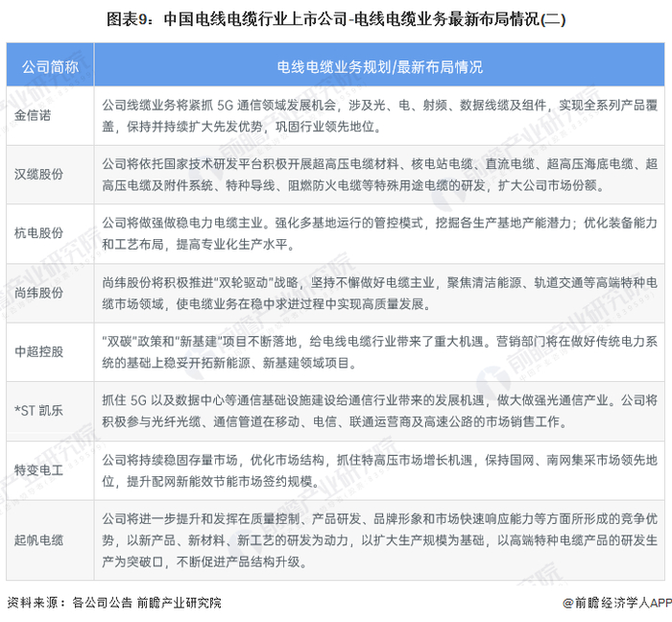
Task: Select the *ST 凯乐 description about 光通信产业
Action: [x=380, y=411]
